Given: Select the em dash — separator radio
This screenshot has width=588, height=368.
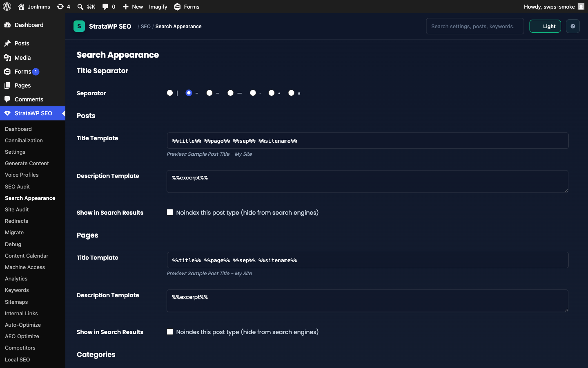Looking at the screenshot, I should [x=231, y=93].
